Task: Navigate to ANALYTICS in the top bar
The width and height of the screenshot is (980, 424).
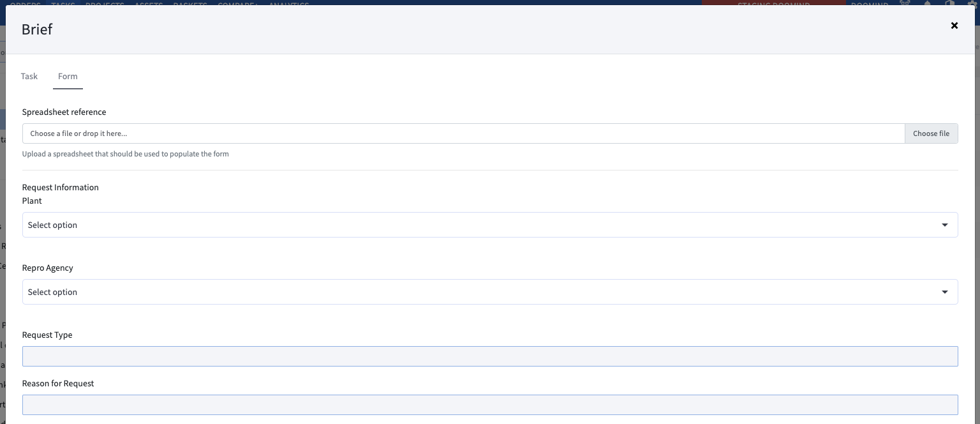Action: 289,4
